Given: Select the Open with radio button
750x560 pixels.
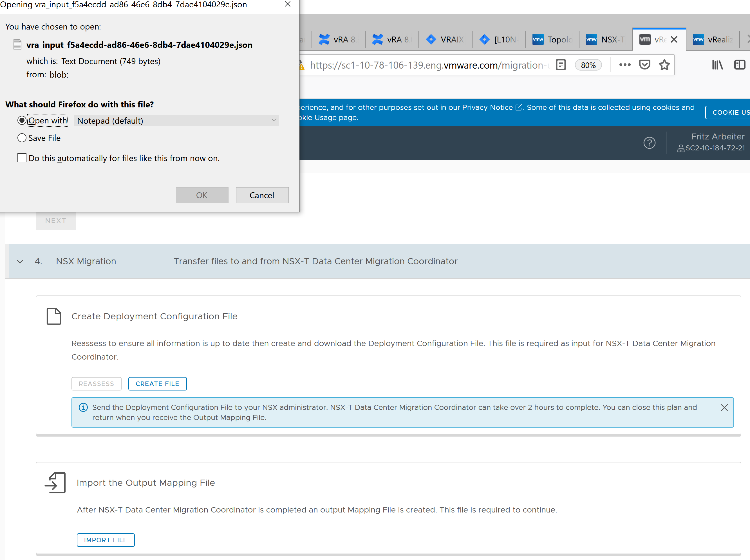Looking at the screenshot, I should point(22,121).
